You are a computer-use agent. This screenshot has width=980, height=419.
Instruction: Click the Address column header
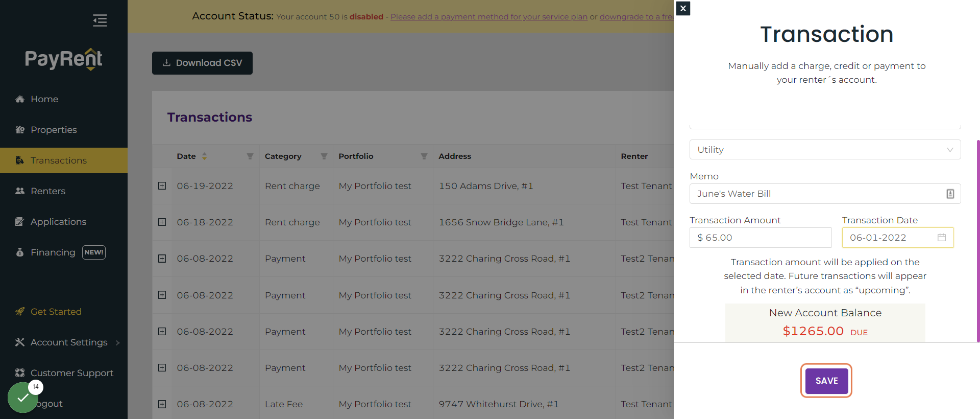[455, 156]
